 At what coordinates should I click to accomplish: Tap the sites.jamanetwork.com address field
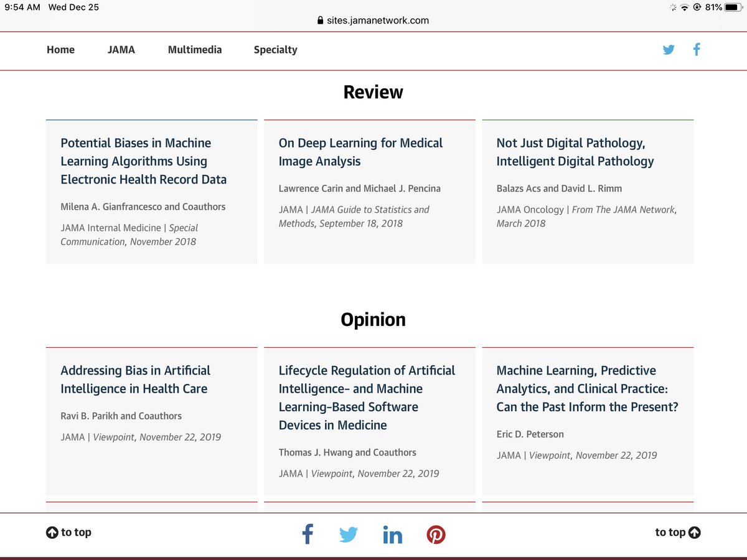[374, 21]
